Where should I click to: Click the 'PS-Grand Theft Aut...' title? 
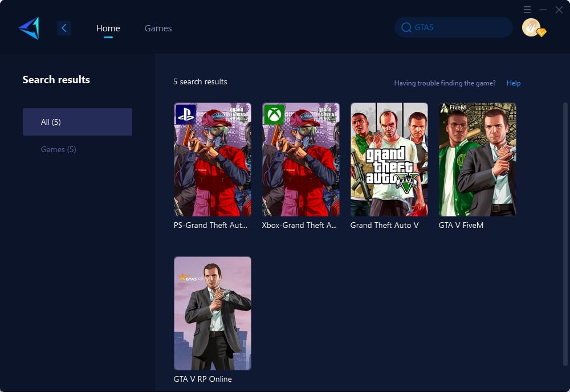(210, 225)
